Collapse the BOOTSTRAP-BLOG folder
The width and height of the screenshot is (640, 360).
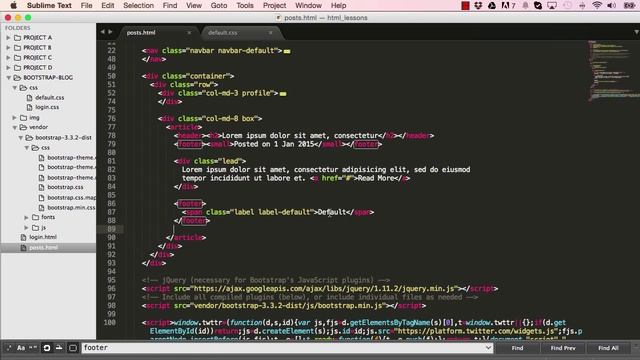(8, 78)
